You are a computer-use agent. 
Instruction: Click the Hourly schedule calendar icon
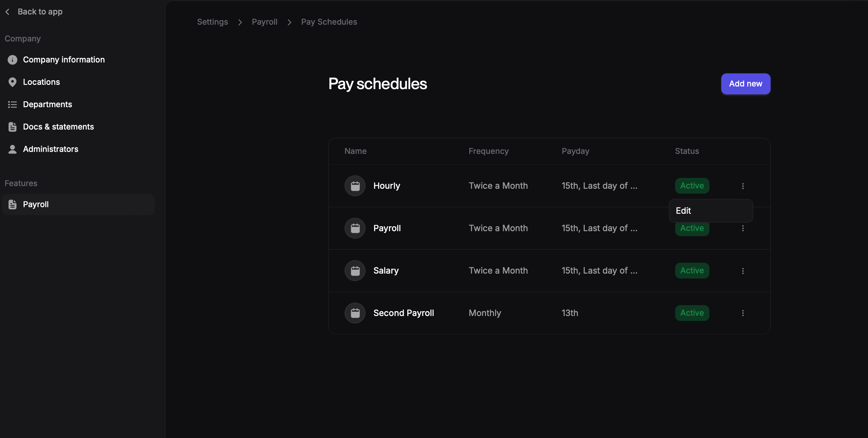355,186
